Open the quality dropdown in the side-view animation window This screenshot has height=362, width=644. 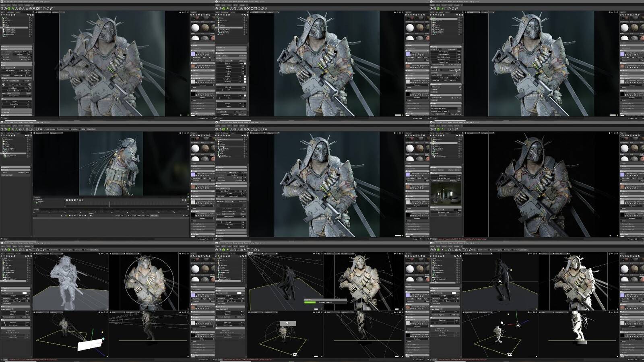point(57,133)
